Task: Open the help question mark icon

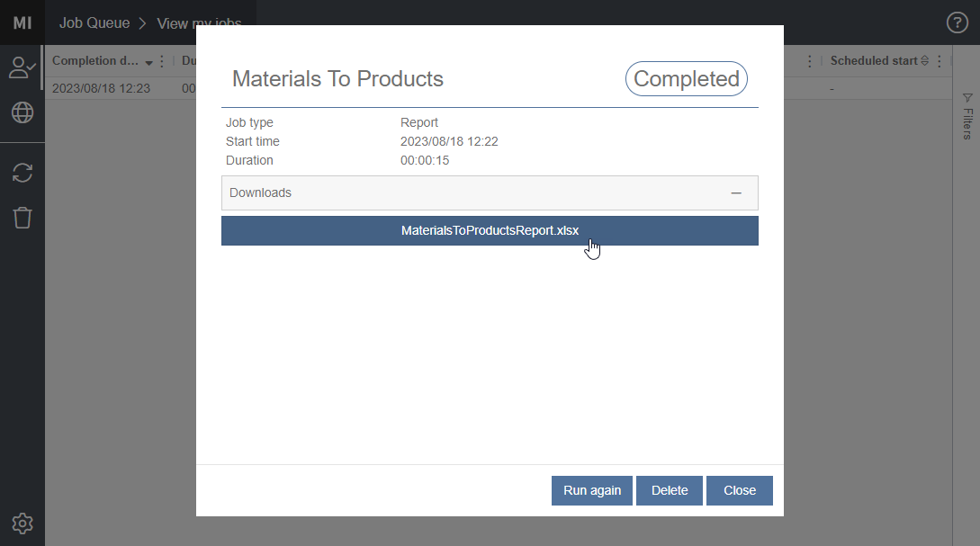Action: (x=957, y=22)
